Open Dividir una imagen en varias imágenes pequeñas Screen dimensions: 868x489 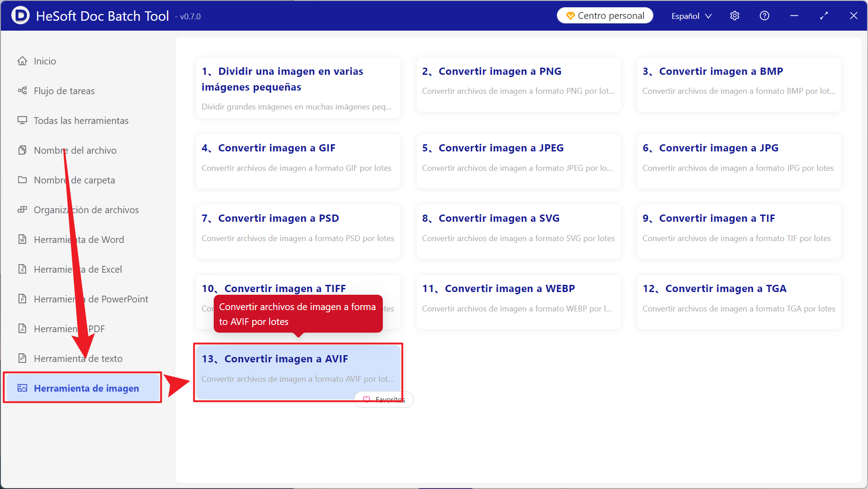coord(298,88)
